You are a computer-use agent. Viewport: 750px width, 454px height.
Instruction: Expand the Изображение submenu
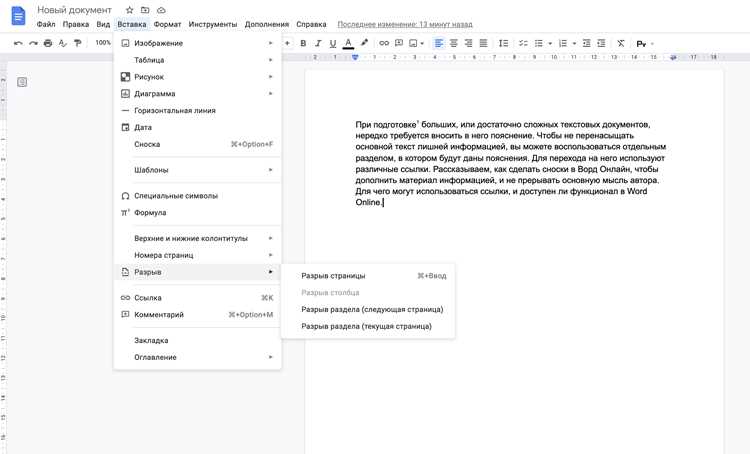point(198,43)
